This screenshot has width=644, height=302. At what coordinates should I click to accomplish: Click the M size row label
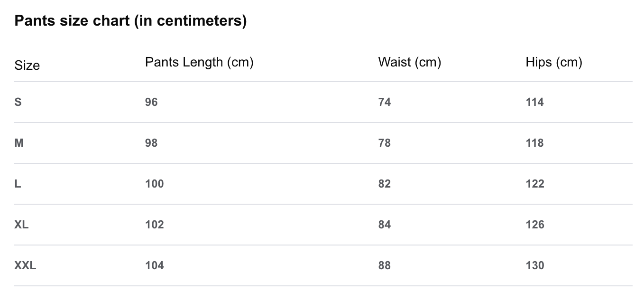coord(19,143)
